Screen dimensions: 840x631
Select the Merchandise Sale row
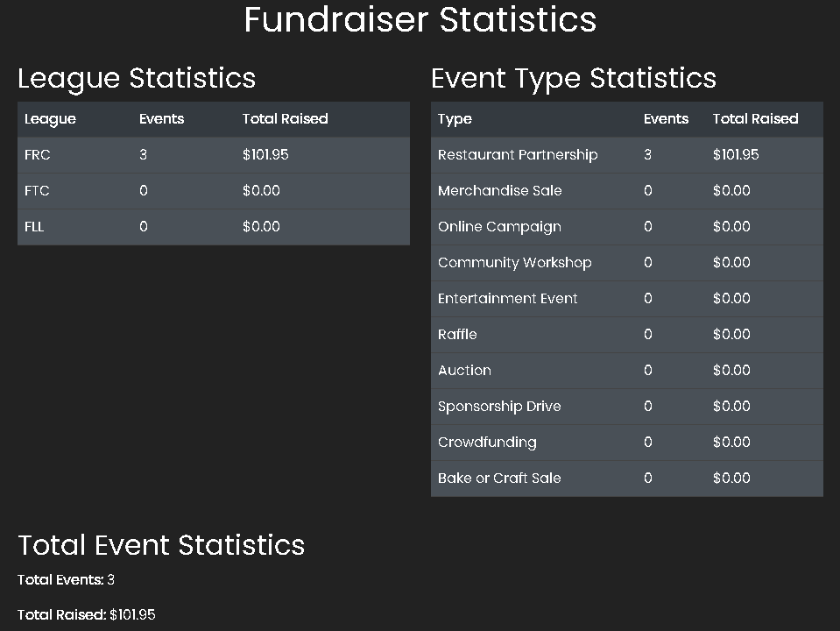pyautogui.click(x=627, y=191)
